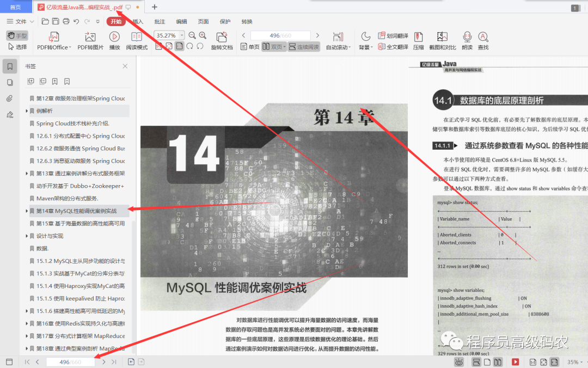Close the 书签 bookmarks panel
The width and height of the screenshot is (588, 368).
125,66
